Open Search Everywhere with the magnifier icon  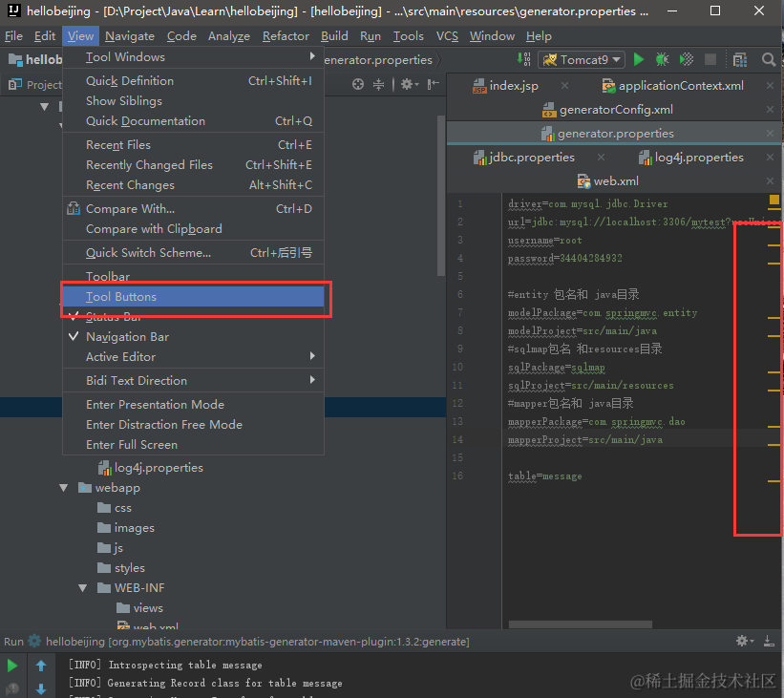[x=769, y=59]
